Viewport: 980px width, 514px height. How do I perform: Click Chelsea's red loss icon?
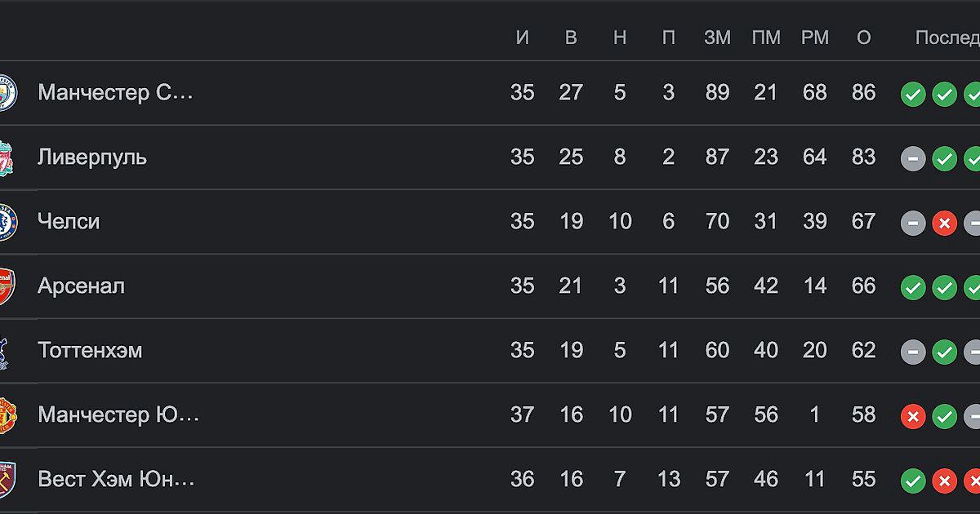pyautogui.click(x=945, y=223)
